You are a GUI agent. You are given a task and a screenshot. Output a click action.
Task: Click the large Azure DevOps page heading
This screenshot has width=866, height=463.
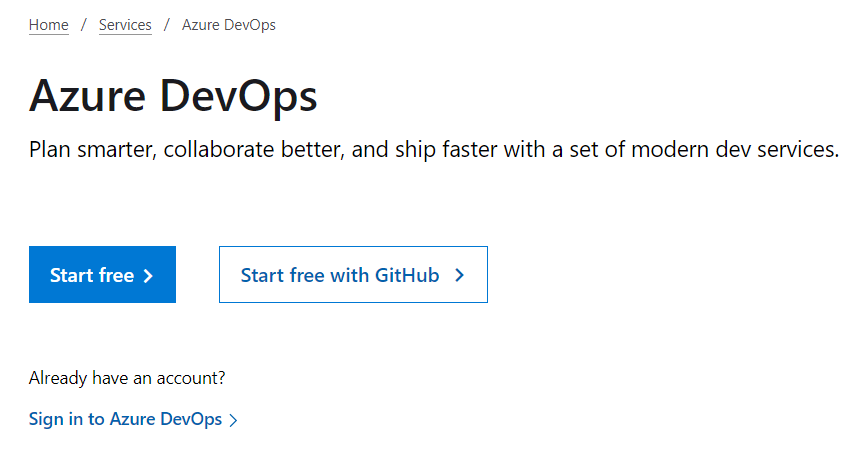[173, 97]
